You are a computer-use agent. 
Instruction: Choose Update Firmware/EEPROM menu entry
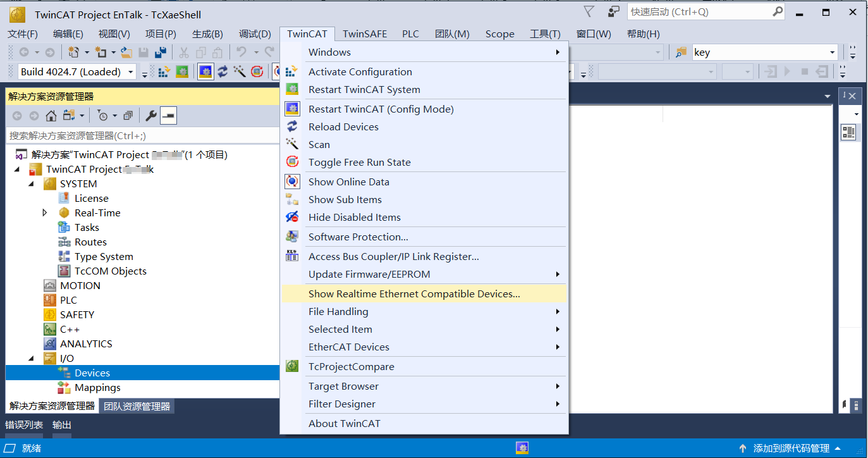(x=424, y=274)
